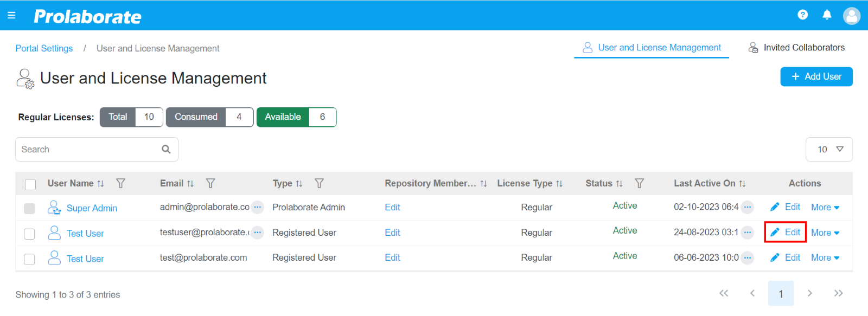Select checkbox for test@prolaborate.com row
The image size is (868, 316).
tap(29, 259)
